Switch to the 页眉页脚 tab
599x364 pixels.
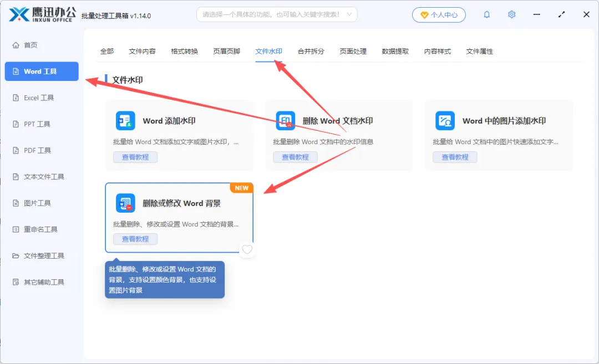(x=226, y=51)
